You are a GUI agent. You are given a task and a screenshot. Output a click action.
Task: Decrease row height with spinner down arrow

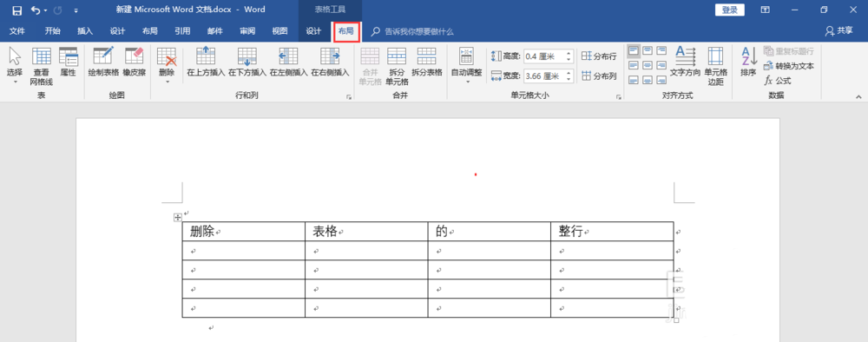click(569, 59)
